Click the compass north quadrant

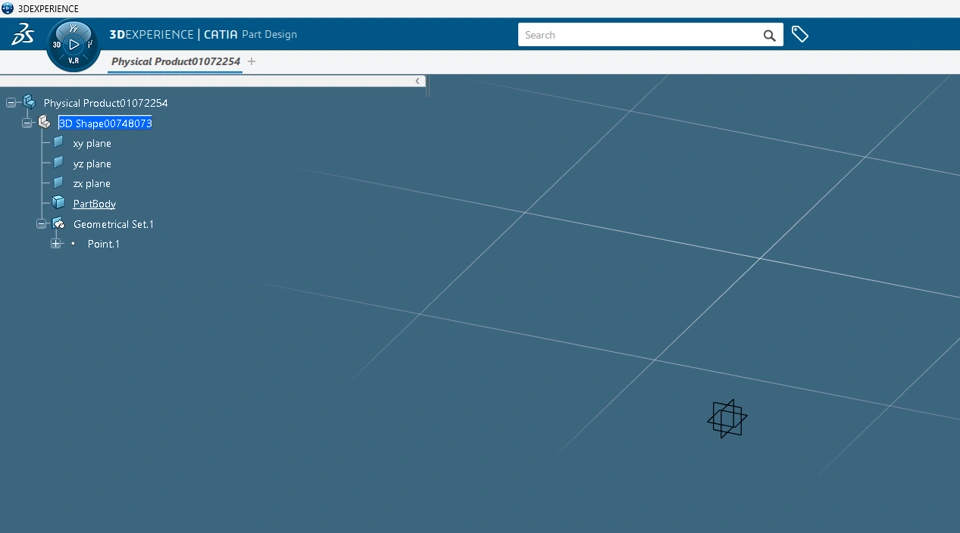point(73,28)
